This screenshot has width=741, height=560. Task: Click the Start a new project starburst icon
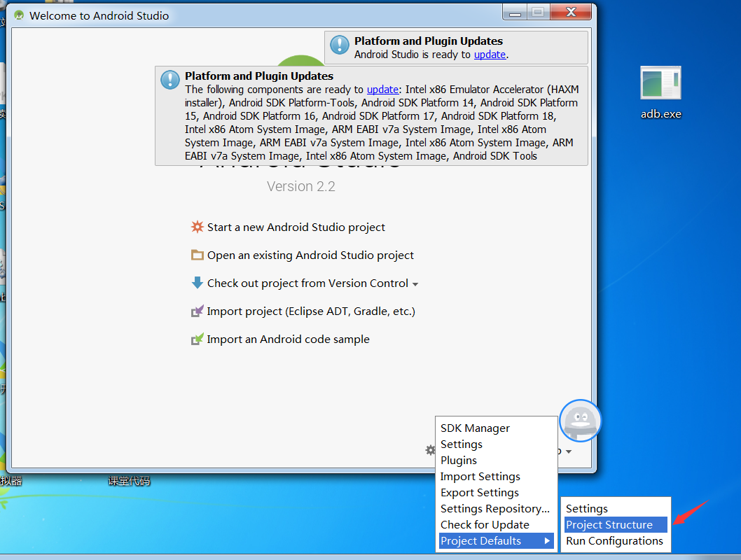[197, 227]
